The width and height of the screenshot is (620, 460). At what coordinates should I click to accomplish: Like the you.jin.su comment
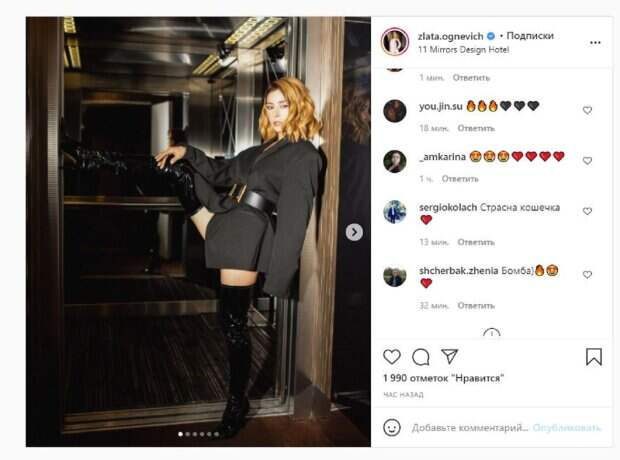(587, 110)
